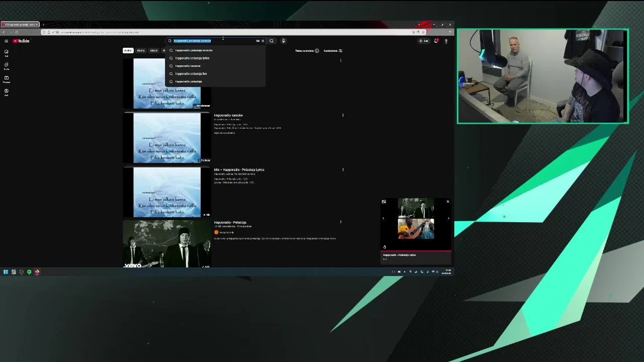
Task: Open the red browser icon in the taskbar
Action: point(37,272)
